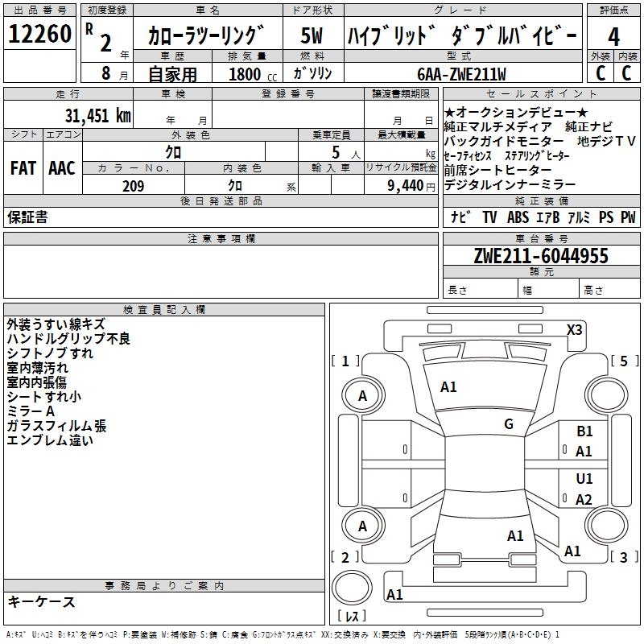The image size is (644, 644).
Task: Select the U1 dent marker
Action: (584, 479)
